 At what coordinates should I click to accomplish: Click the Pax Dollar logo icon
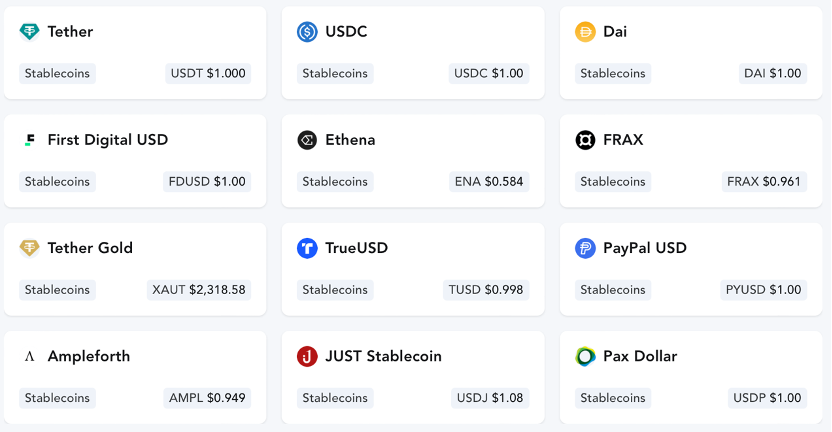click(x=585, y=356)
